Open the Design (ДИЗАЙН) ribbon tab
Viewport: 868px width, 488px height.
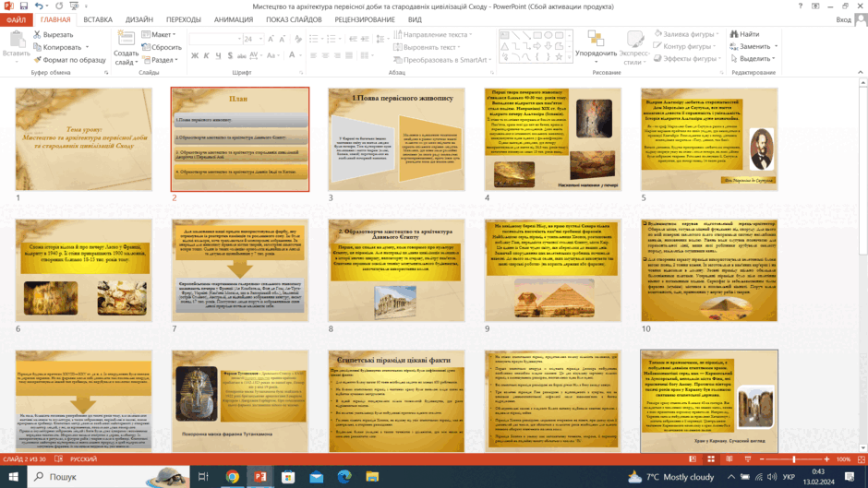pos(139,19)
